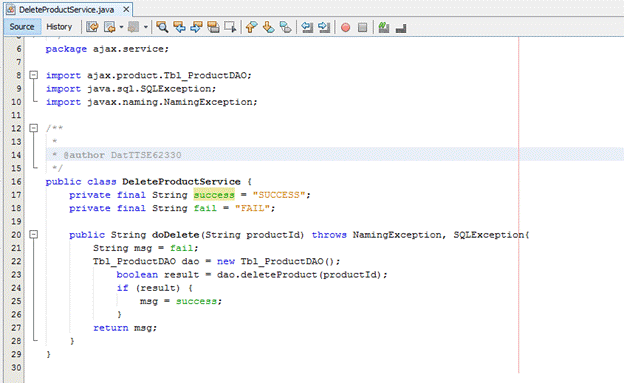Screen dimensions: 624x383
Task: Close the DeleteProductService.java tab
Action: pyautogui.click(x=126, y=9)
